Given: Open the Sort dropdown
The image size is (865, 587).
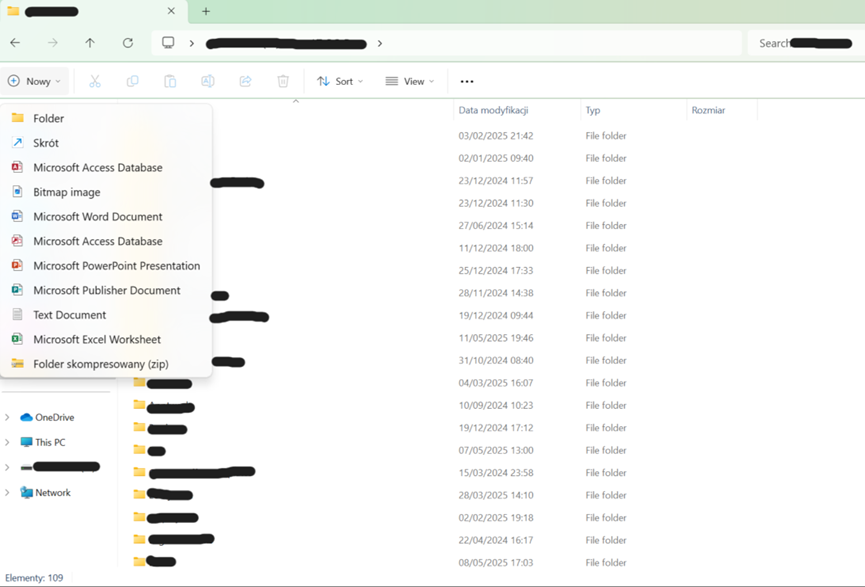Looking at the screenshot, I should [340, 82].
